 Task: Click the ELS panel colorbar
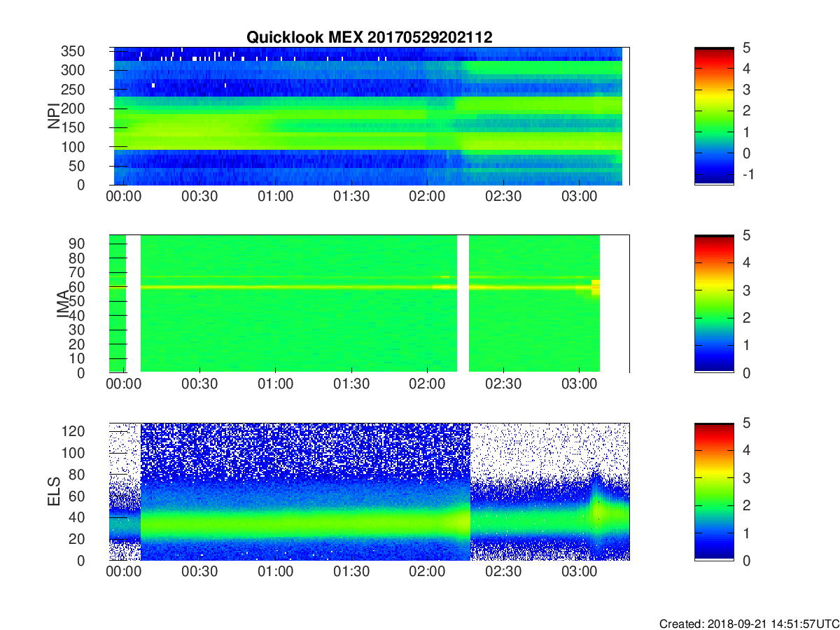[x=714, y=491]
